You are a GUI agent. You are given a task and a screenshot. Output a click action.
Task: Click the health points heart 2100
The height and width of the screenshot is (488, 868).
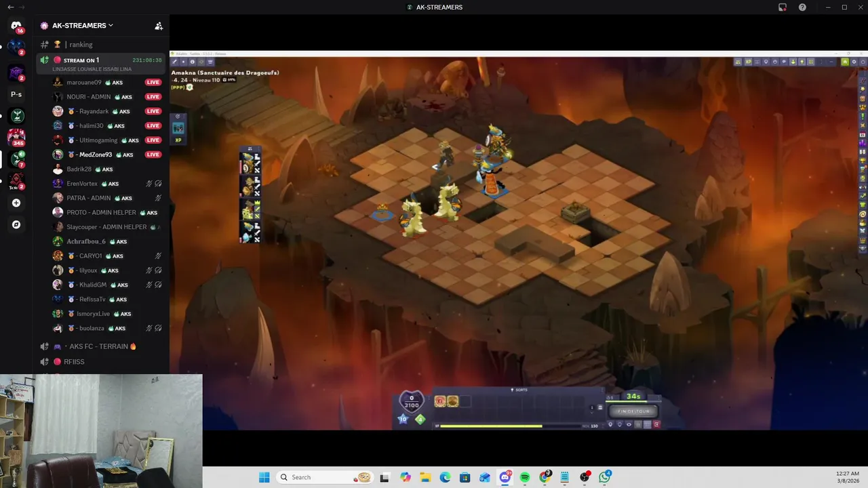pyautogui.click(x=411, y=402)
